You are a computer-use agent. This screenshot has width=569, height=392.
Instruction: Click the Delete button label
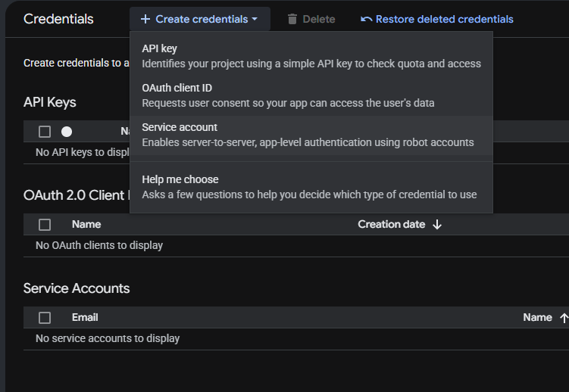click(319, 19)
